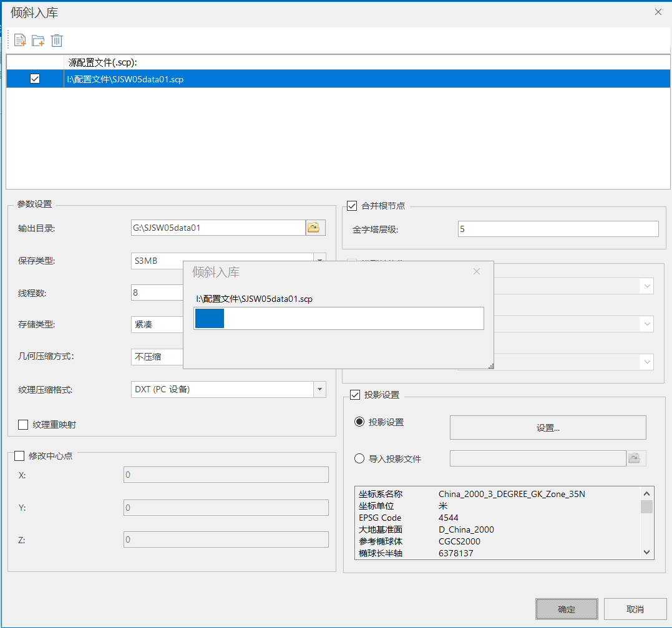This screenshot has width=672, height=628.
Task: Click the add folder toolbar icon
Action: pyautogui.click(x=38, y=41)
